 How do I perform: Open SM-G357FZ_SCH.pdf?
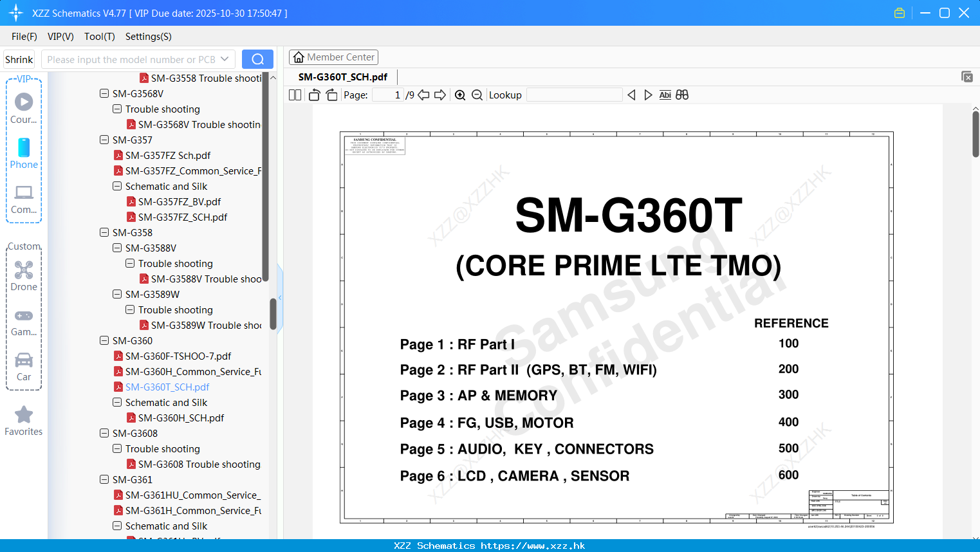183,217
